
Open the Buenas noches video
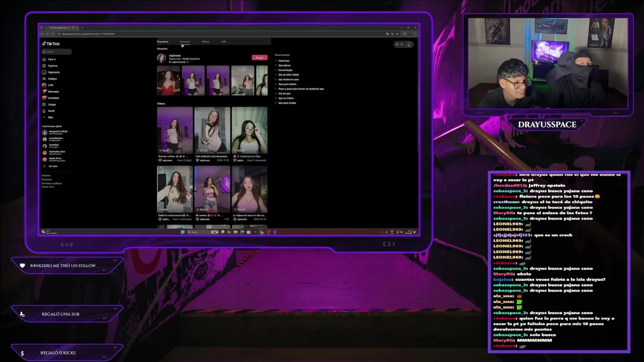[175, 130]
